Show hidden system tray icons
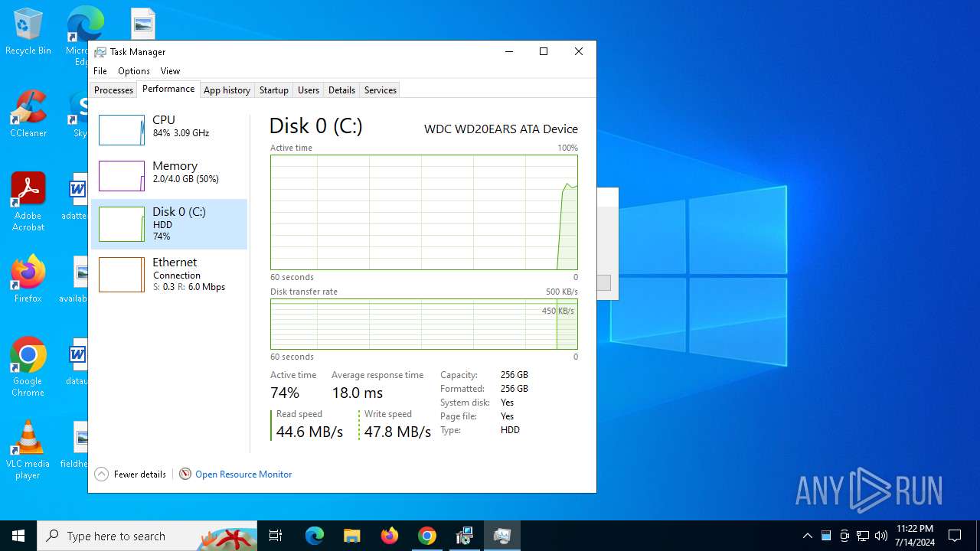The image size is (980, 551). pos(807,536)
